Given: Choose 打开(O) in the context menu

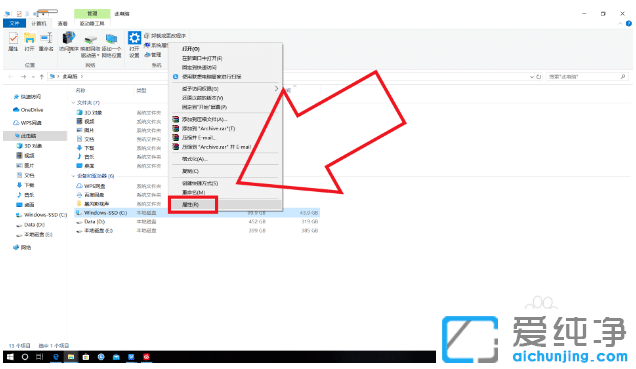Looking at the screenshot, I should 225,49.
